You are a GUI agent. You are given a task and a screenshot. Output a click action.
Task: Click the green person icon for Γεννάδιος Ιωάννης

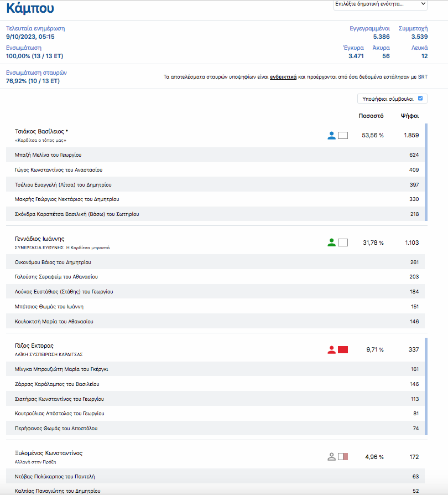point(331,243)
